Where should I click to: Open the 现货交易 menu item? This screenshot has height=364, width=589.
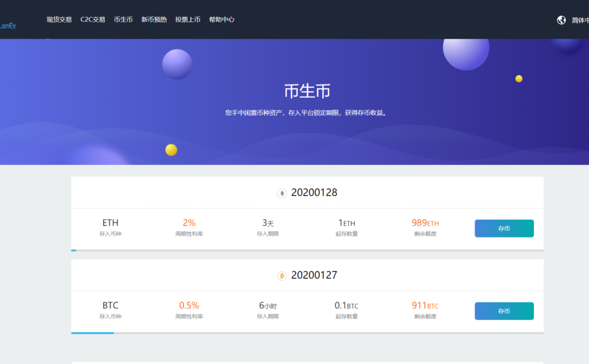point(59,20)
